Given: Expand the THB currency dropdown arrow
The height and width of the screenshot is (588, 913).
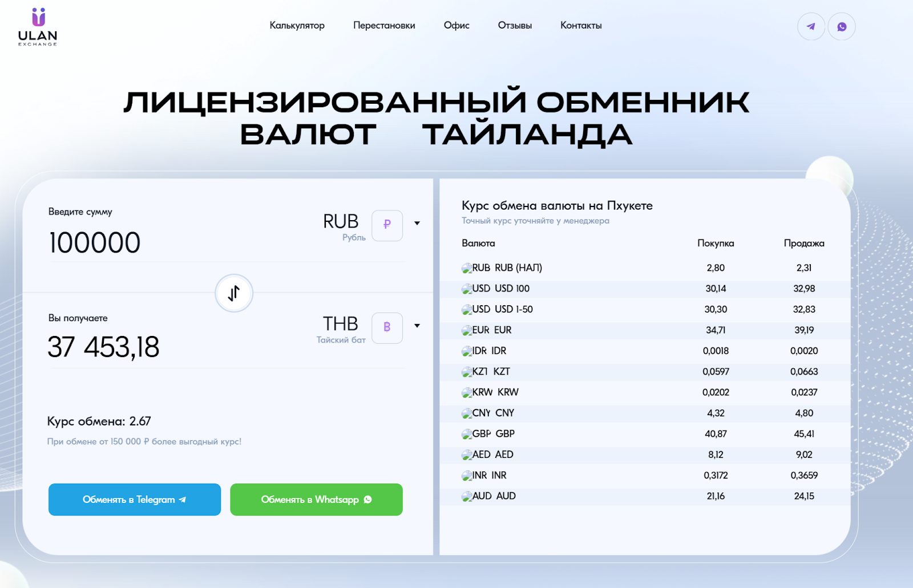Looking at the screenshot, I should (x=417, y=326).
